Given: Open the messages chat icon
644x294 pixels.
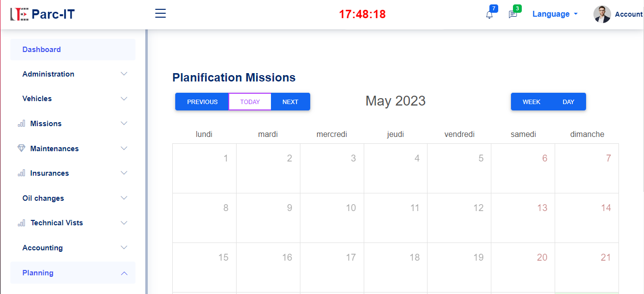Looking at the screenshot, I should click(513, 15).
